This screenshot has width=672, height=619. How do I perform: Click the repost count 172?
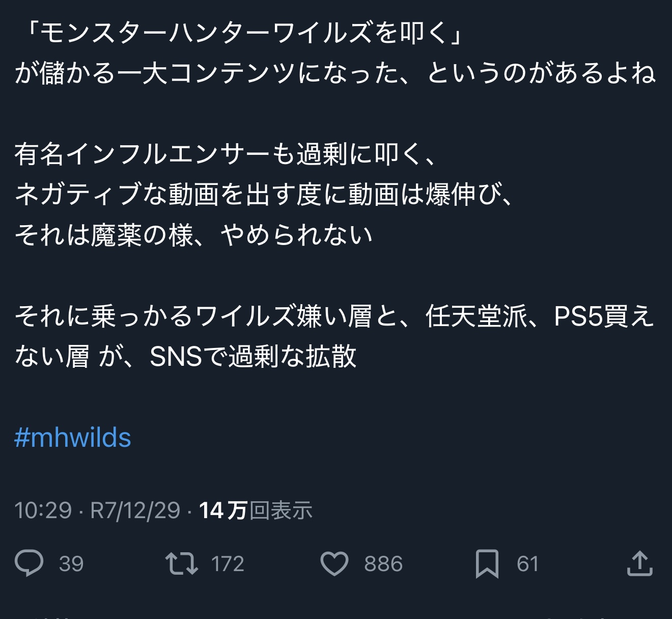[228, 564]
